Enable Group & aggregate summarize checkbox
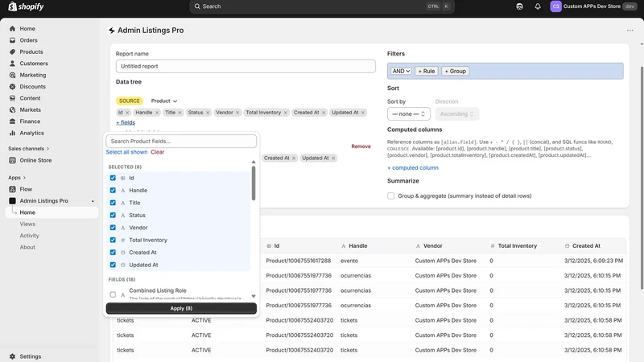This screenshot has height=362, width=644. pos(390,195)
